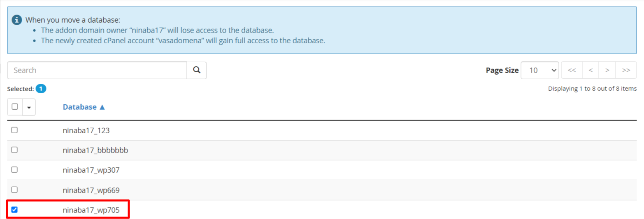Click into the Search input field
The image size is (644, 219).
pyautogui.click(x=97, y=70)
